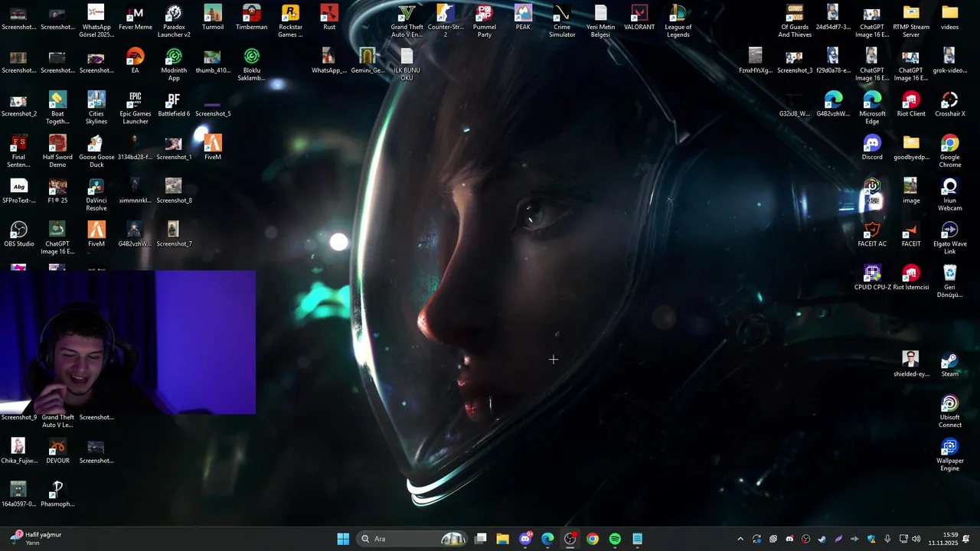Open the VALORANT shortcut
This screenshot has width=980, height=551.
[x=639, y=18]
